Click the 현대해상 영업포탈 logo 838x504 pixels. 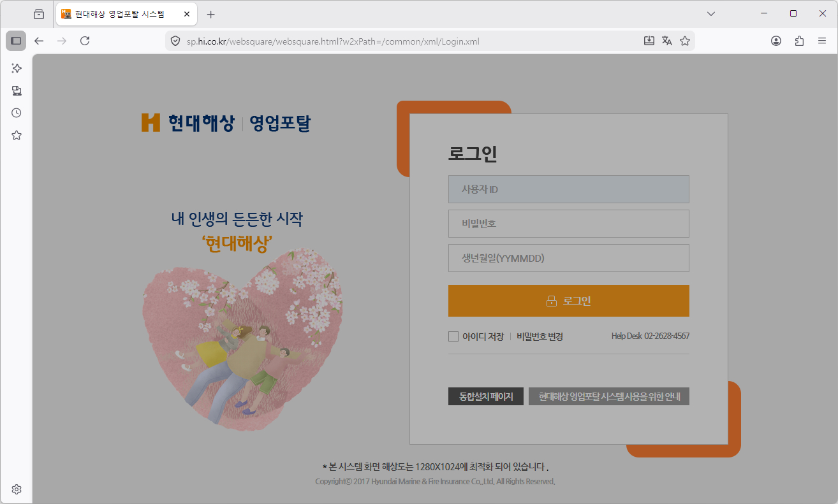[226, 122]
